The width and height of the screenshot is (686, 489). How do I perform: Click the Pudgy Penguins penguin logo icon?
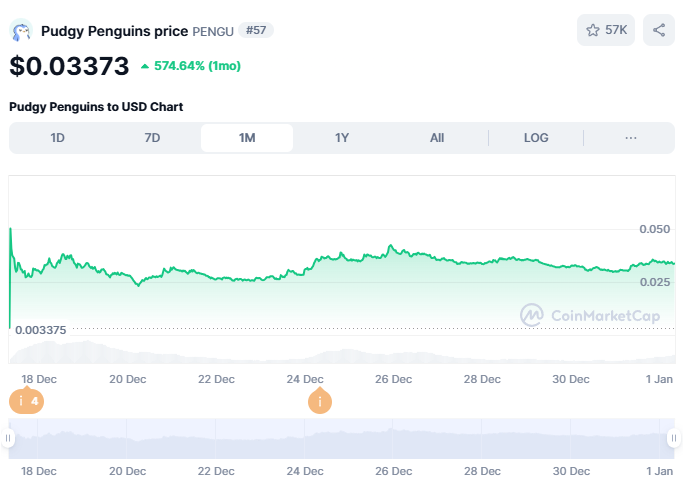tap(21, 30)
